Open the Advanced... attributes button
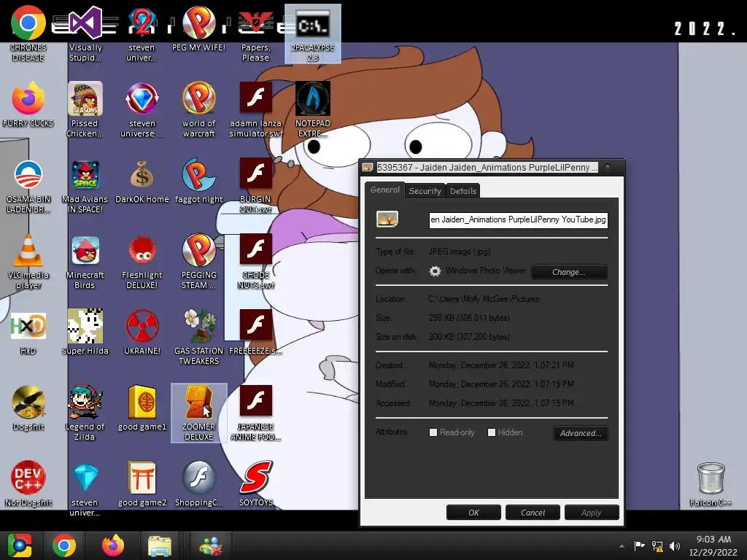 click(580, 433)
